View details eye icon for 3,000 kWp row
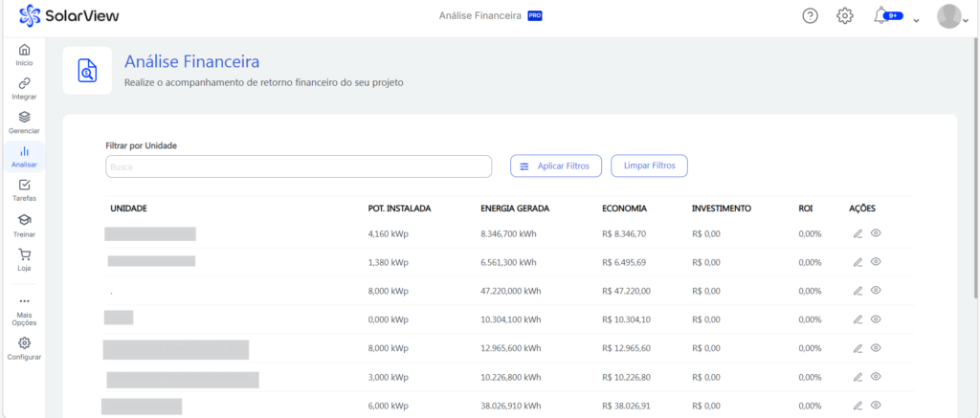Viewport: 980px width, 418px height. coord(876,377)
